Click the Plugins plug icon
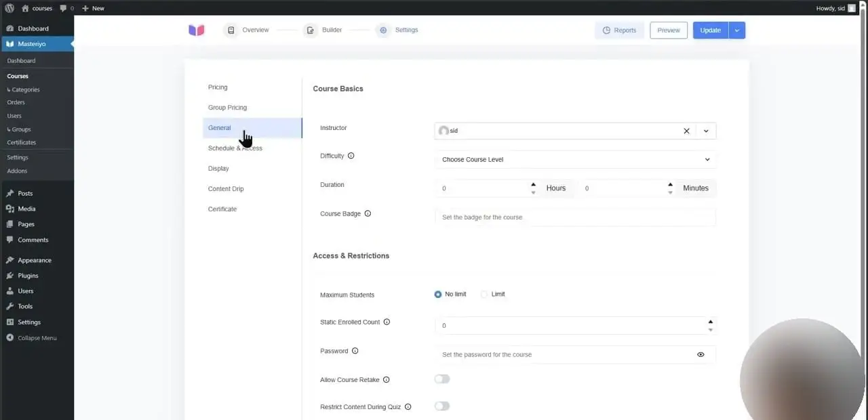Screen dimensions: 868x420 pyautogui.click(x=9, y=276)
